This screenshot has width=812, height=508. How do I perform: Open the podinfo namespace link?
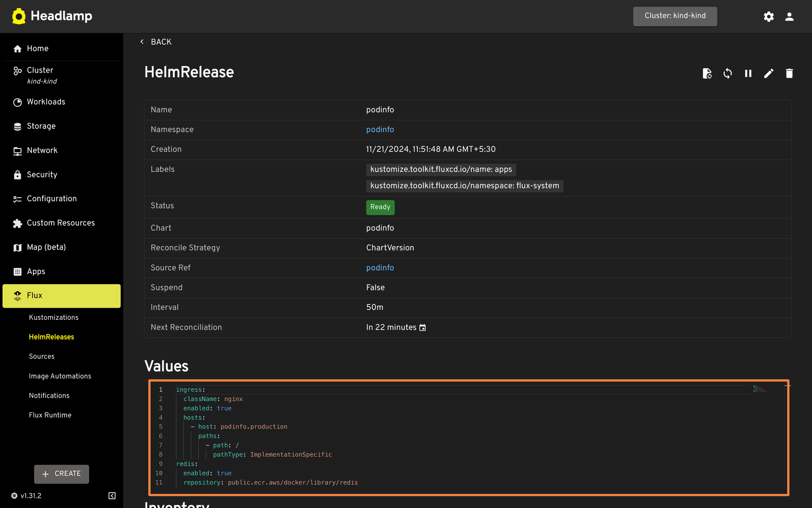pyautogui.click(x=380, y=130)
